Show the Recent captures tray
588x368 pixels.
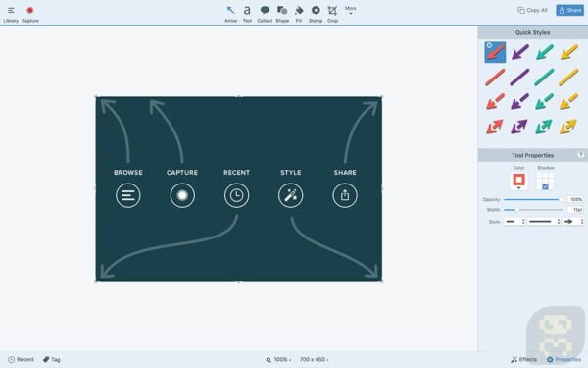pyautogui.click(x=21, y=360)
